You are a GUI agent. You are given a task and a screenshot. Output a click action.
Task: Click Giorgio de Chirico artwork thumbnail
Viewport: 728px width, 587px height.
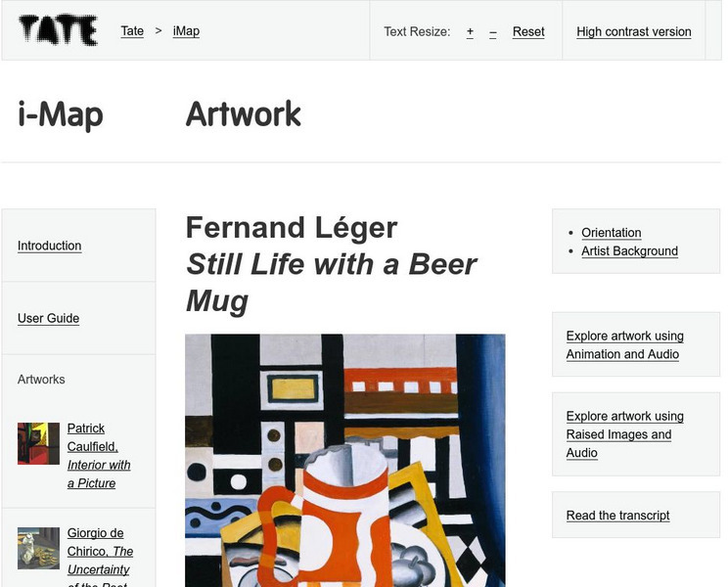coord(38,548)
